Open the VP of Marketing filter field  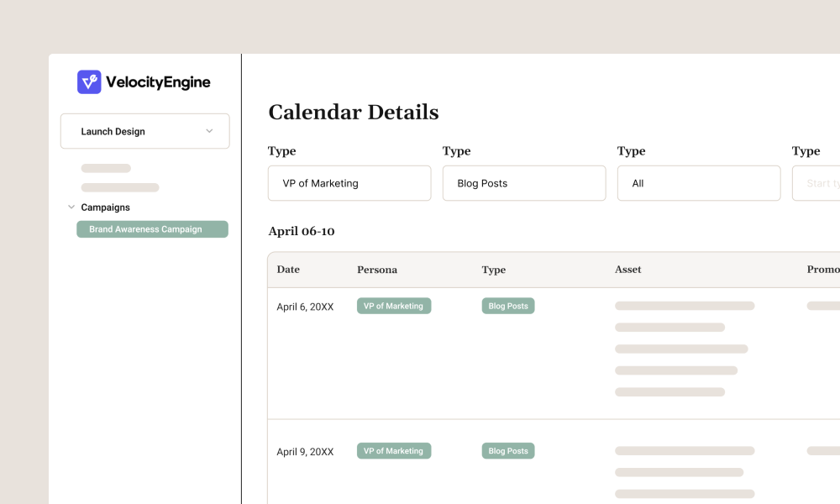349,183
